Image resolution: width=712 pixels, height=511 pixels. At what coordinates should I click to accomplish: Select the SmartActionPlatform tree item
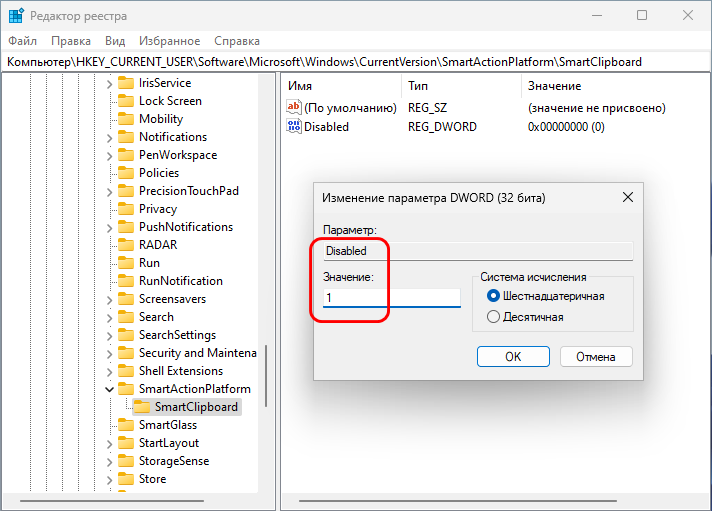pyautogui.click(x=195, y=389)
